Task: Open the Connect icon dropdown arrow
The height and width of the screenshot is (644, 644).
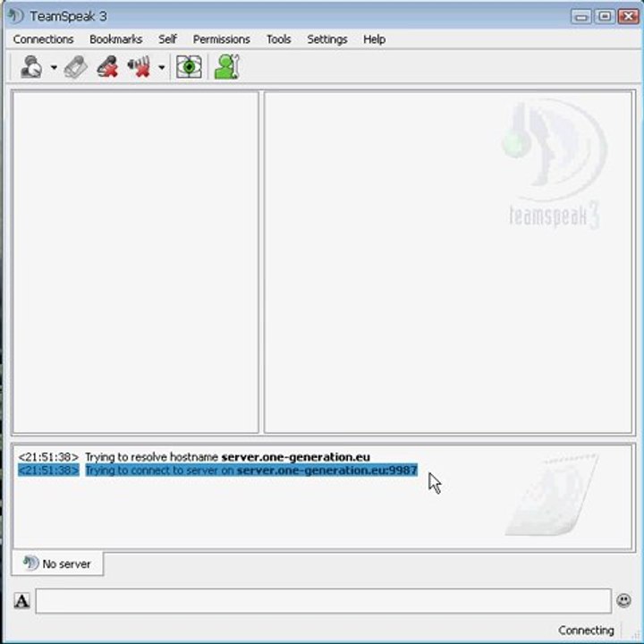Action: click(54, 67)
